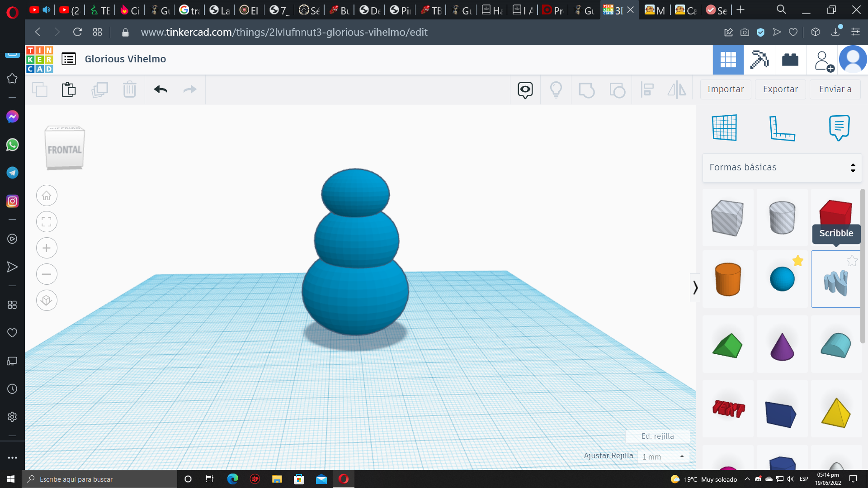The width and height of the screenshot is (868, 488).
Task: Undo the last action
Action: [x=160, y=89]
